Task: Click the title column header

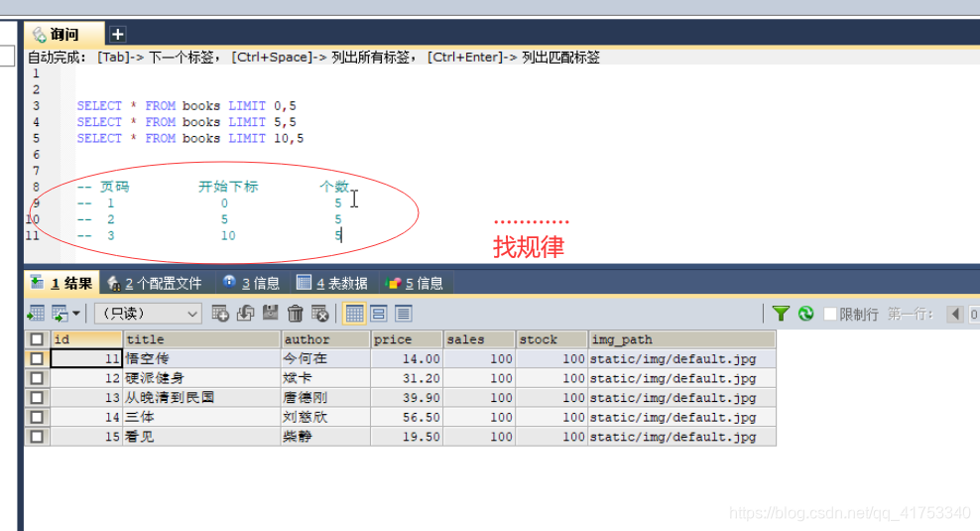Action: tap(201, 339)
